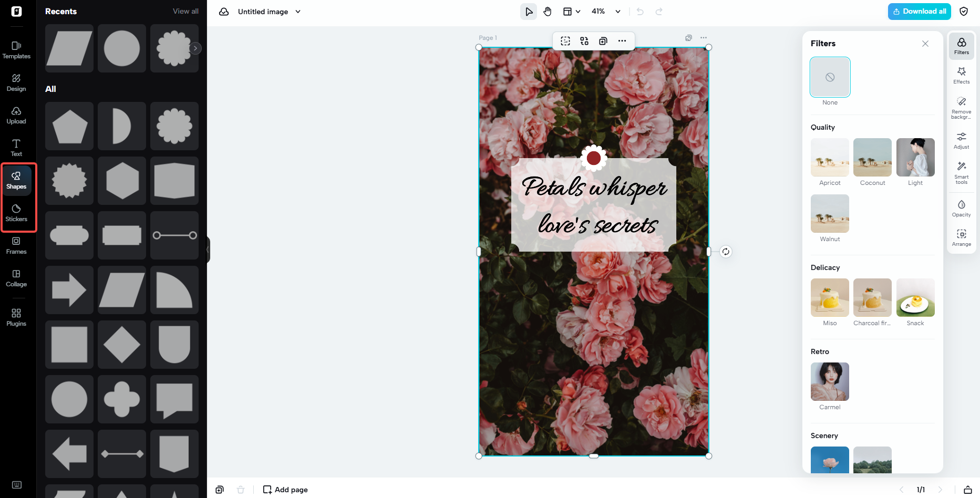Click the first floating toolbar crop-frame icon
This screenshot has width=980, height=498.
click(565, 41)
